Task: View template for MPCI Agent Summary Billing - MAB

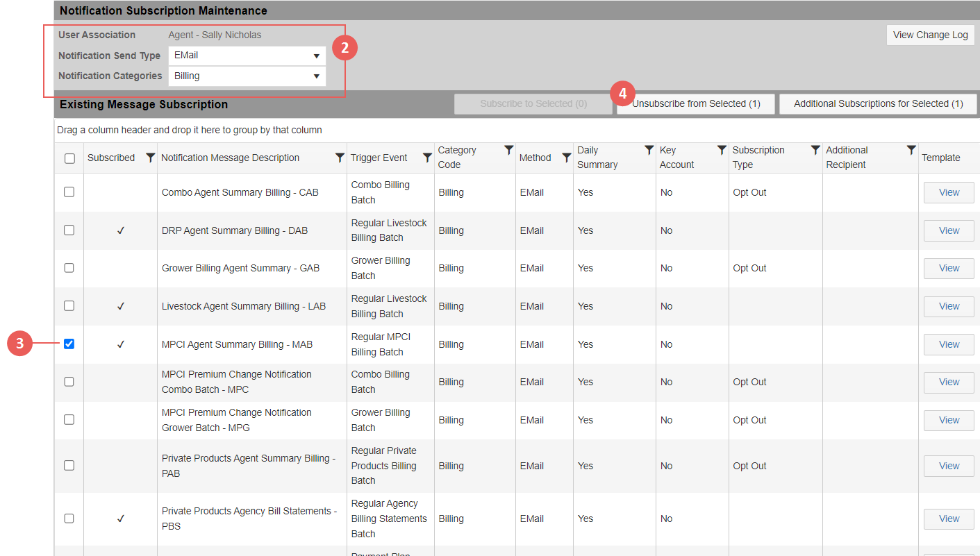Action: [x=949, y=344]
